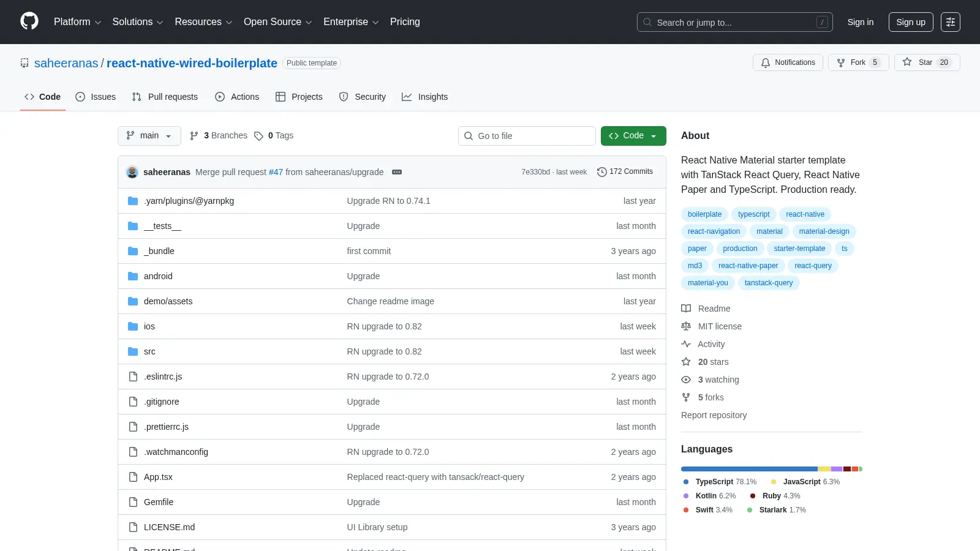Switch to the Pull requests tab

tap(165, 97)
